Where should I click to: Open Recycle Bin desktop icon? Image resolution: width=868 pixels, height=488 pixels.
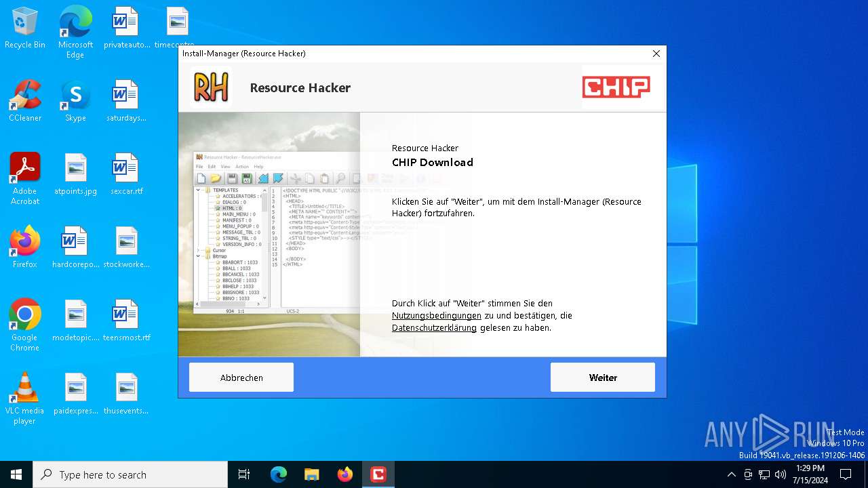(x=25, y=28)
